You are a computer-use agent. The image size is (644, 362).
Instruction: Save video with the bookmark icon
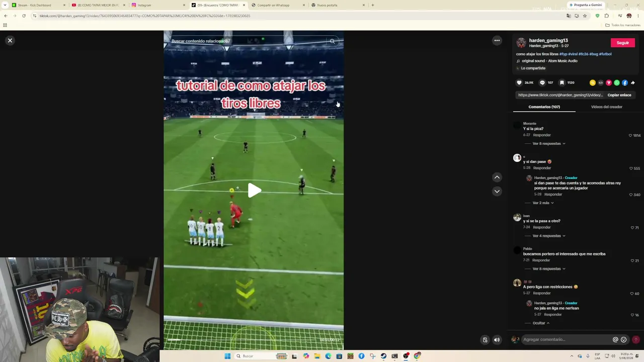(562, 82)
